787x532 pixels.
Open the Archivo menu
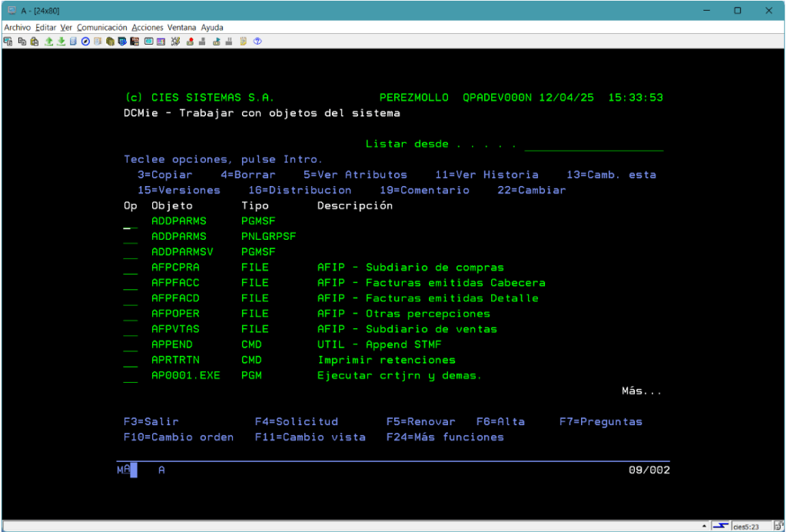[x=18, y=27]
